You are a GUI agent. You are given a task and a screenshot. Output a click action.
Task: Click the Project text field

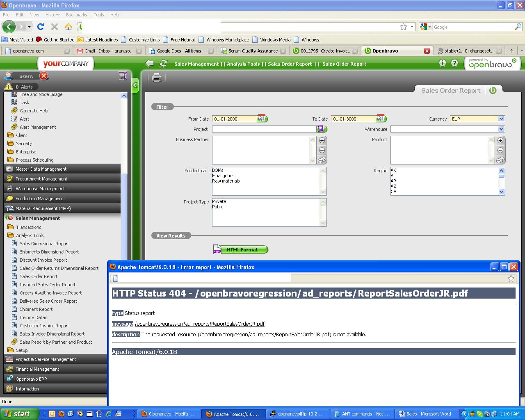(x=264, y=129)
